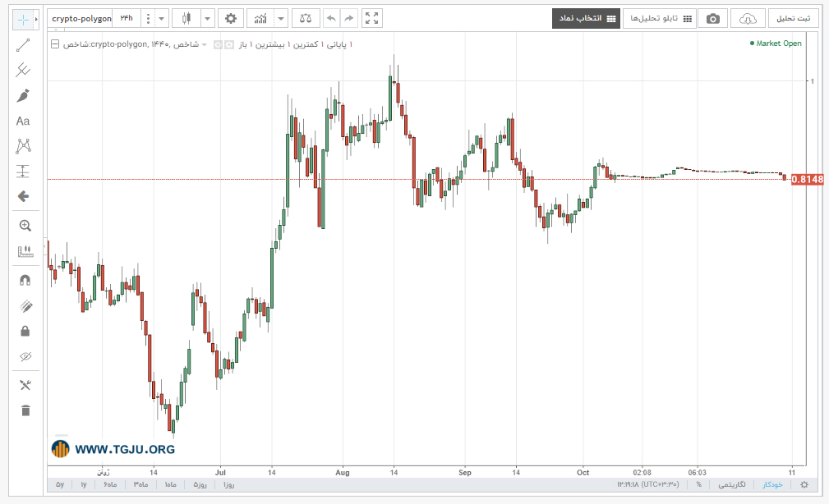829x504 pixels.
Task: Click the back arrow icon in sidebar
Action: point(23,196)
